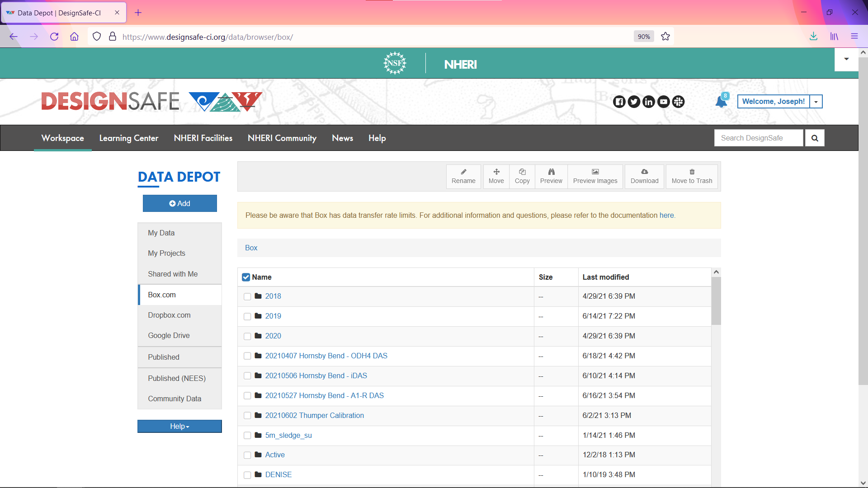This screenshot has height=488, width=868.
Task: Open the Facebook social icon
Action: [619, 102]
